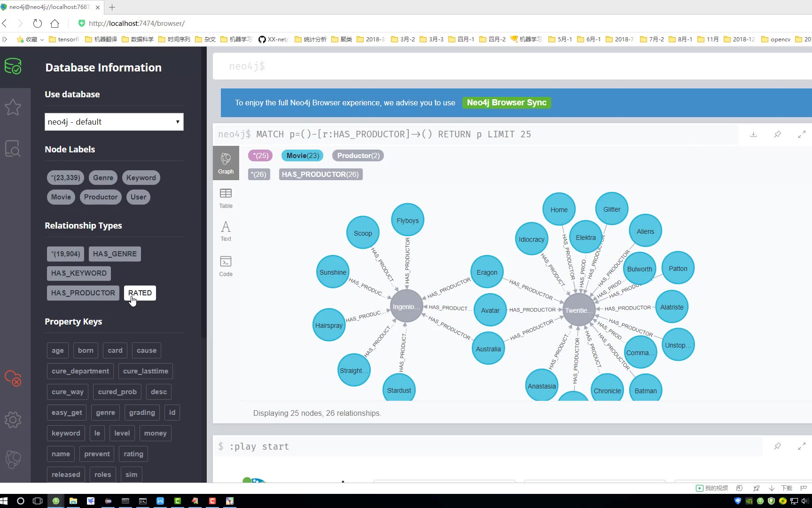Open the Database Information sidebar icon
This screenshot has height=508, width=812.
(13, 66)
